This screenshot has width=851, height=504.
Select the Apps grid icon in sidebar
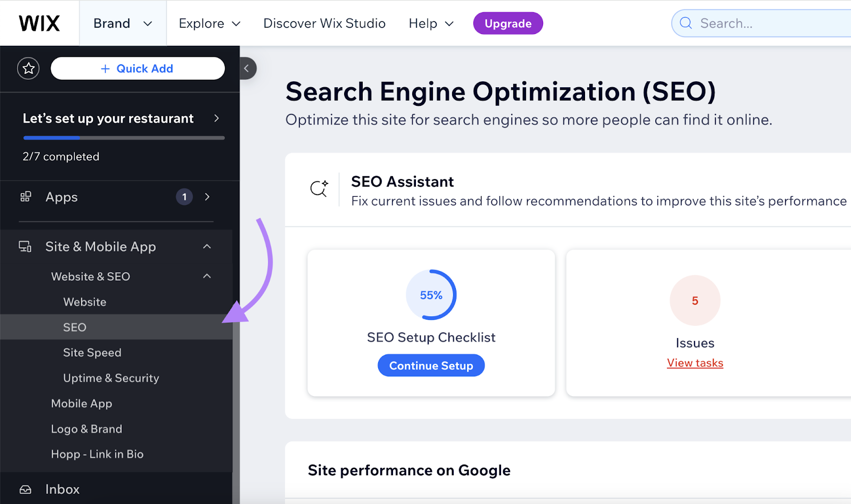tap(25, 197)
